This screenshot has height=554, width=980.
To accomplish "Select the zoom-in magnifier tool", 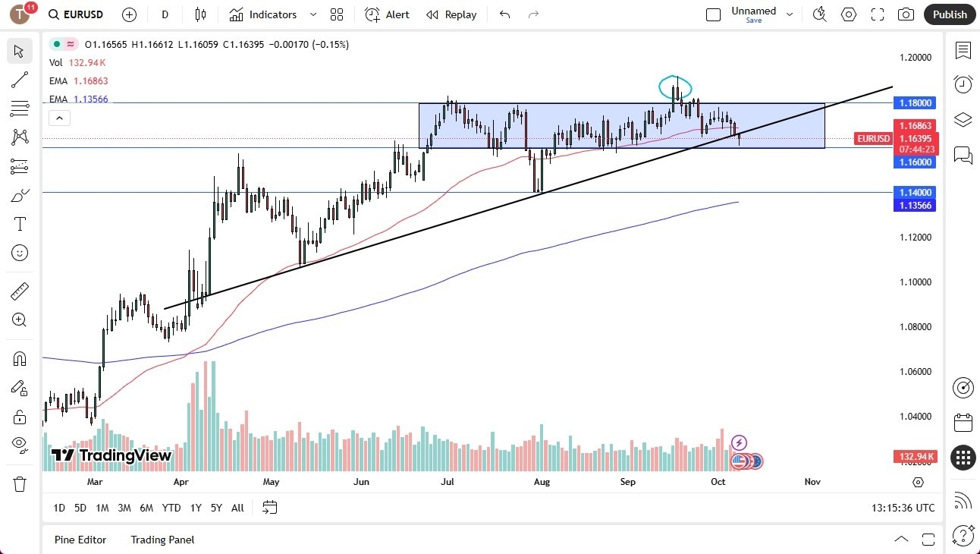I will (x=19, y=319).
